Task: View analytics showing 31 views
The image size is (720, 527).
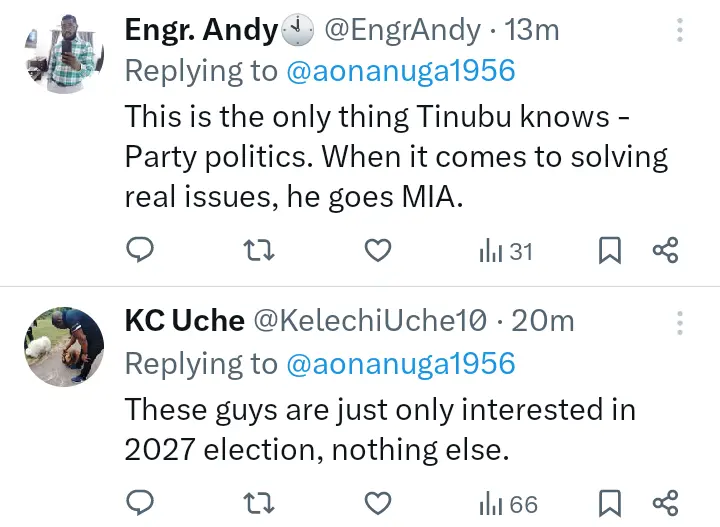Action: [x=506, y=251]
